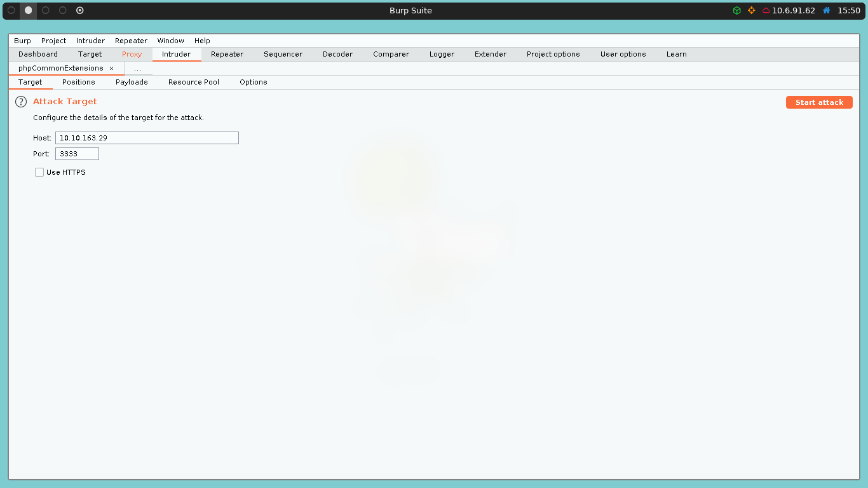Open the Learn tab
This screenshot has width=868, height=488.
(x=676, y=54)
